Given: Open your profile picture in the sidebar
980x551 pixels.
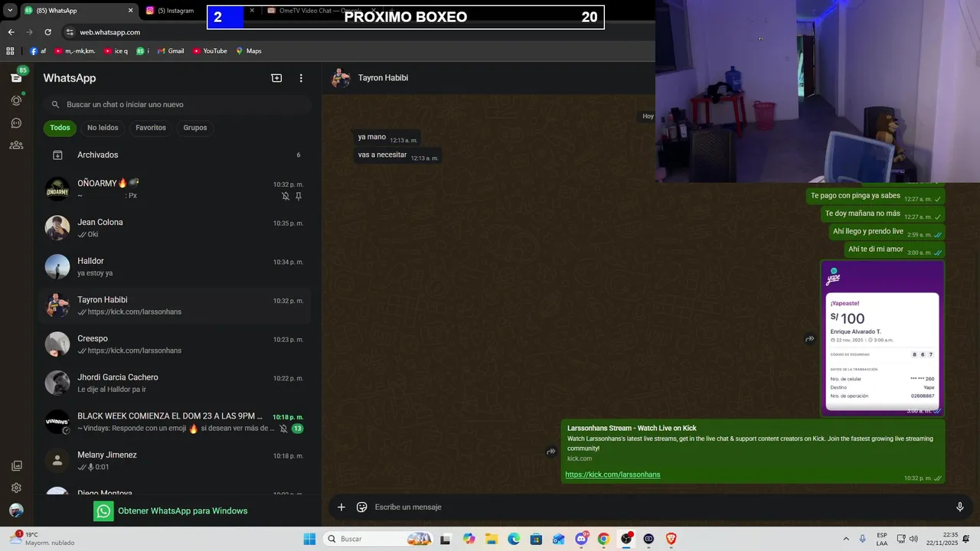Looking at the screenshot, I should click(x=16, y=510).
